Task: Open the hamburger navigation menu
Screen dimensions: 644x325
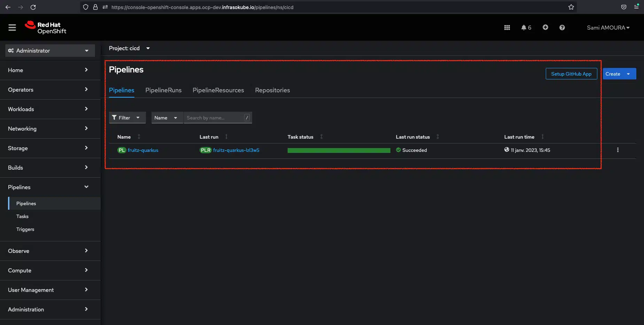Action: tap(12, 28)
